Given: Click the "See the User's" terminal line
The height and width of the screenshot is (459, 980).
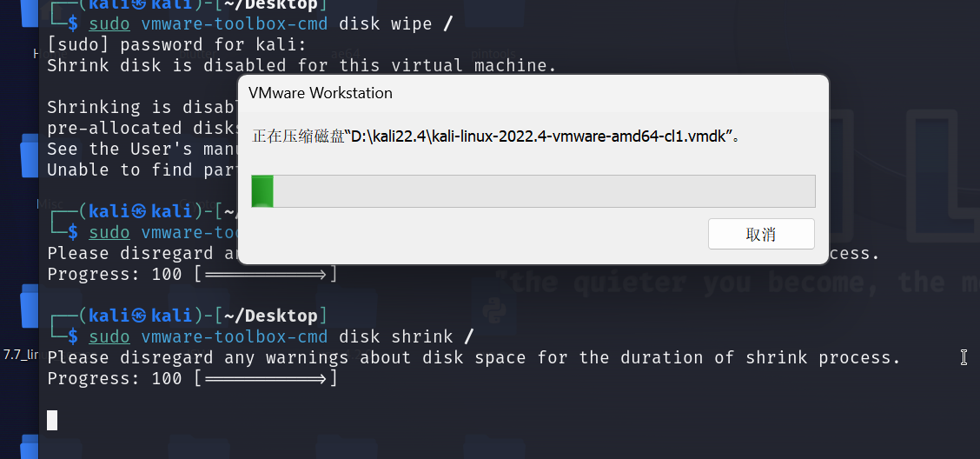Looking at the screenshot, I should [x=139, y=149].
